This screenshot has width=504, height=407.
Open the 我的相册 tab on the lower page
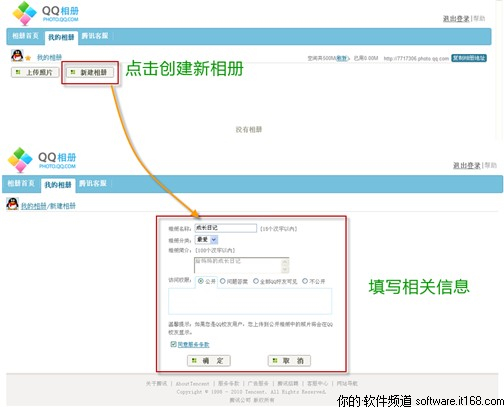(x=58, y=185)
